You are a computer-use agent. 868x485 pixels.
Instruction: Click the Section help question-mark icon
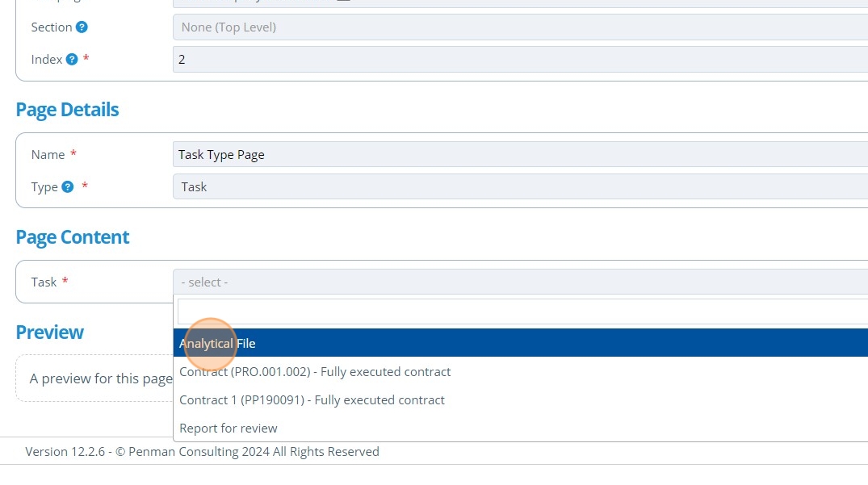click(82, 27)
